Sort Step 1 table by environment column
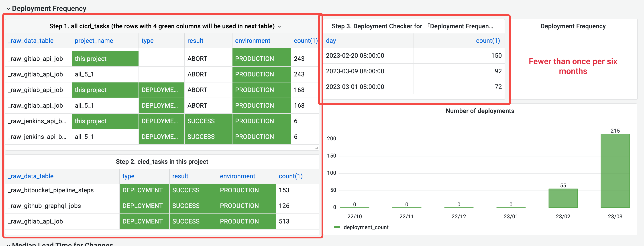 click(252, 41)
